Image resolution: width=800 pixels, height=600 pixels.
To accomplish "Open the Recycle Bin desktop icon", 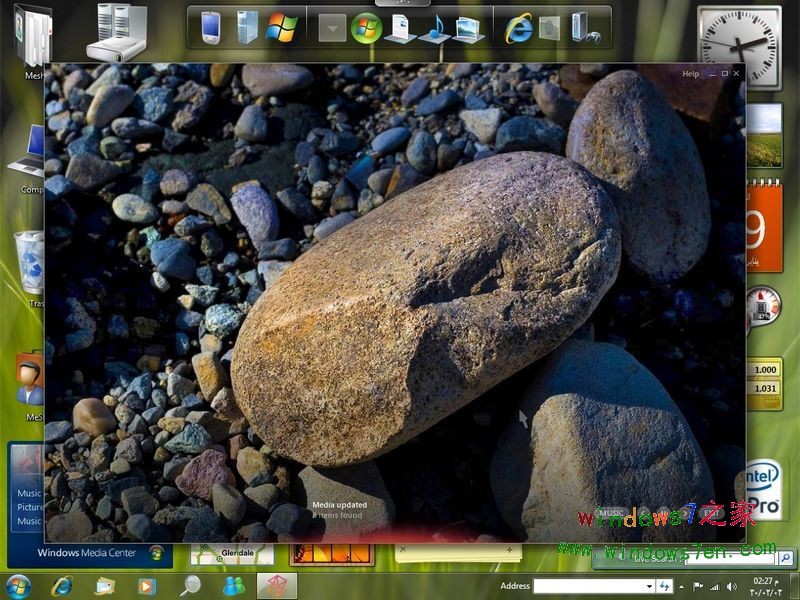I will (30, 258).
